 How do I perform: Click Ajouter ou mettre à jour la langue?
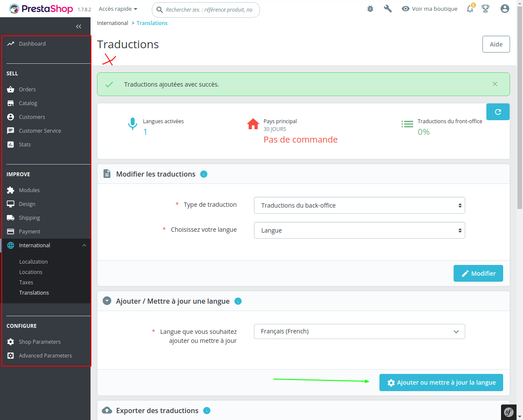pos(441,382)
